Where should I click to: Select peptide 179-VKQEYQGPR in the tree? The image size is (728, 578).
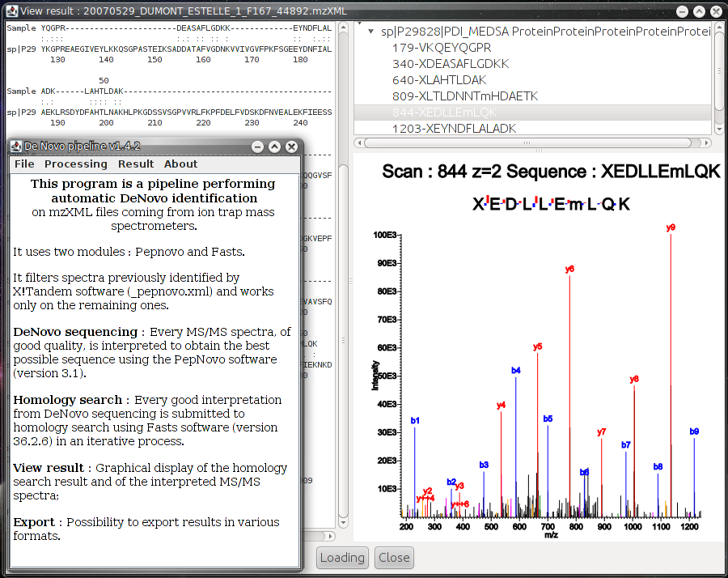[441, 48]
